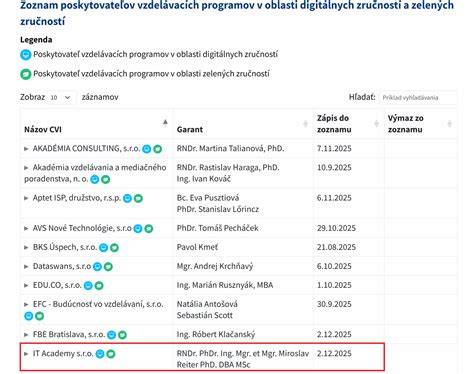The height and width of the screenshot is (374, 474).
Task: Click green icon for Aptet ISP, družstvo
Action: [x=138, y=199]
